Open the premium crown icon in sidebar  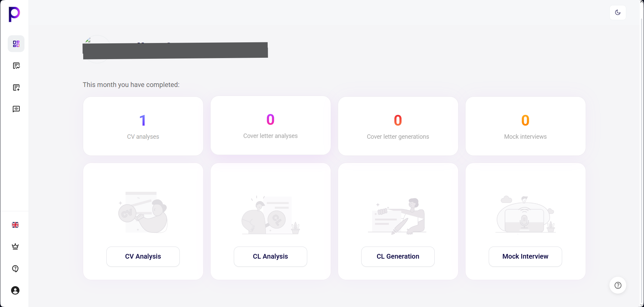(15, 246)
